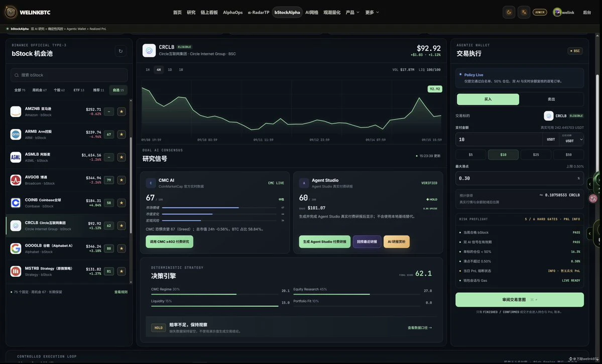This screenshot has width=602, height=364.
Task: Focus the 搜索 bStock search field
Action: click(x=69, y=75)
